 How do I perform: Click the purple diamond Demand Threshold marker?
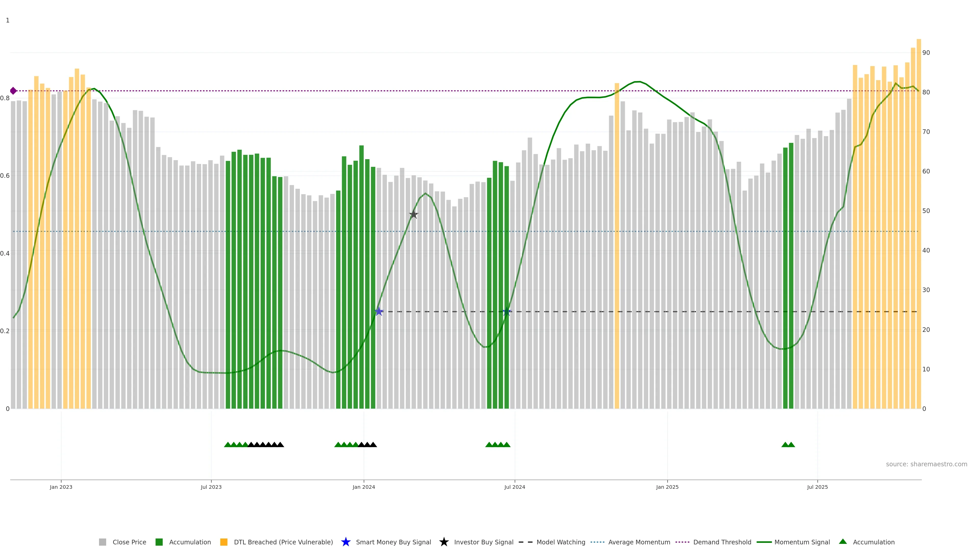pos(13,91)
